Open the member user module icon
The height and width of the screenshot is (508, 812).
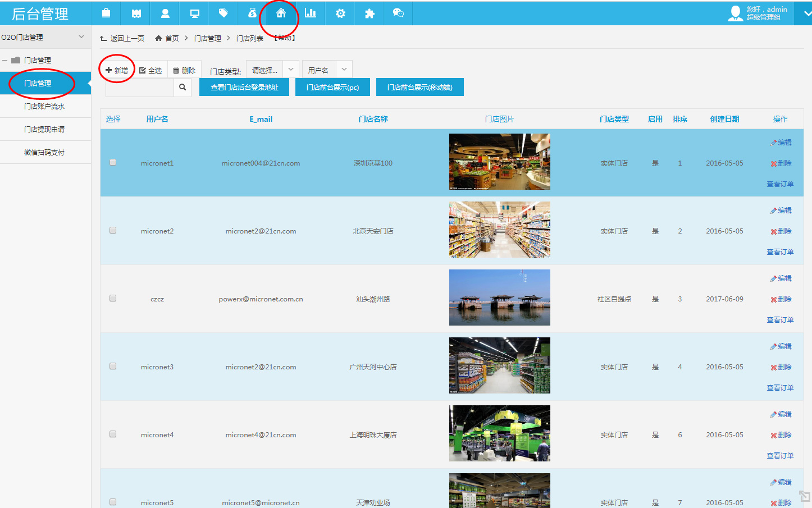165,13
